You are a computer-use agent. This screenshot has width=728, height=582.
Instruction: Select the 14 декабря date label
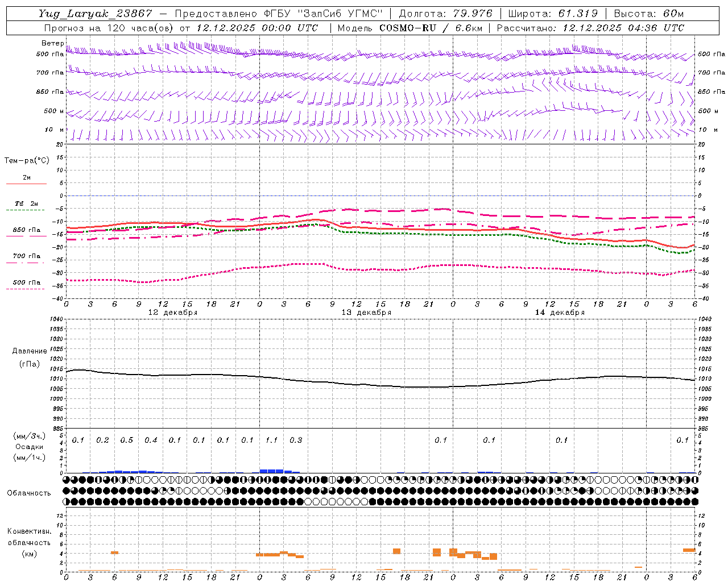tap(560, 313)
